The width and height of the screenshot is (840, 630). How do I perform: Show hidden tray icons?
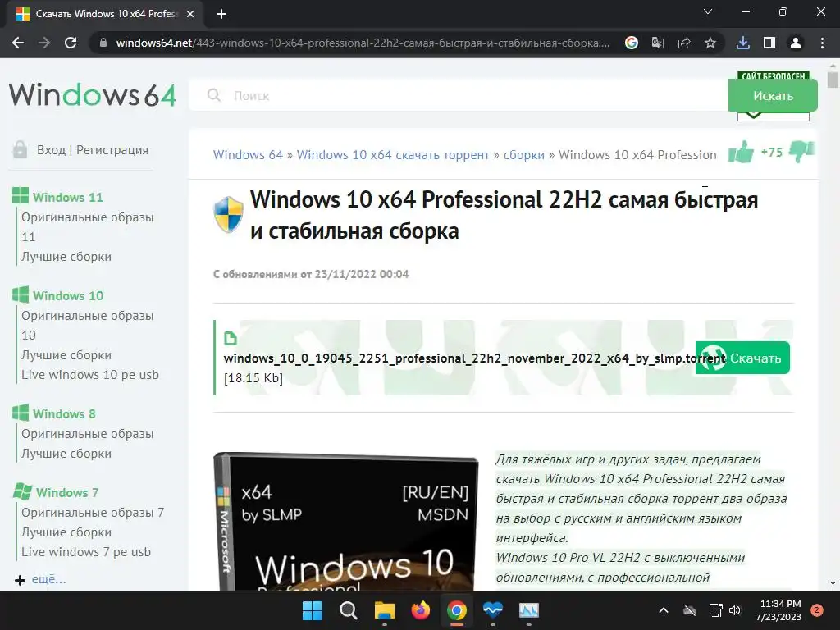click(663, 610)
